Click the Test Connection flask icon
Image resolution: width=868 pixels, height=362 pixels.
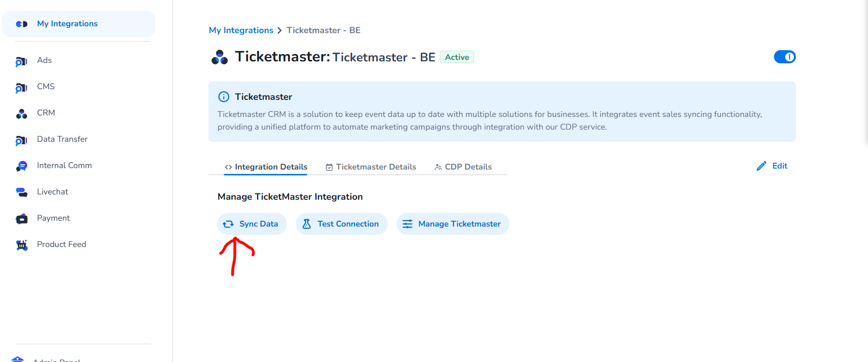[x=306, y=224]
